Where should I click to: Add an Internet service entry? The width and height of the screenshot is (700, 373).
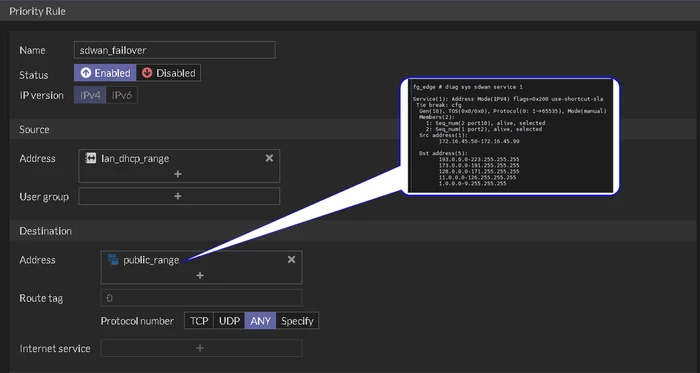[201, 348]
